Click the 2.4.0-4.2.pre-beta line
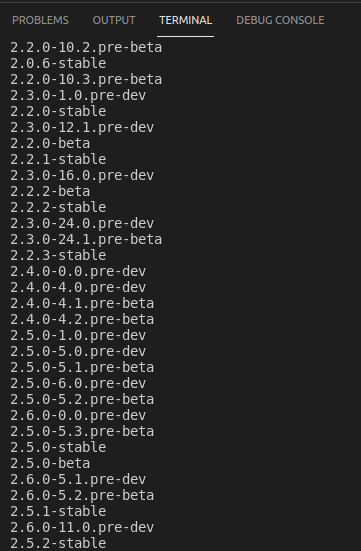Image resolution: width=361 pixels, height=551 pixels. tap(82, 320)
